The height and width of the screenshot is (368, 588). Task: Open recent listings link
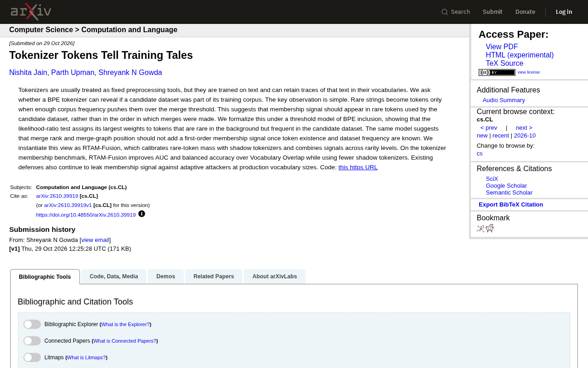tap(501, 136)
